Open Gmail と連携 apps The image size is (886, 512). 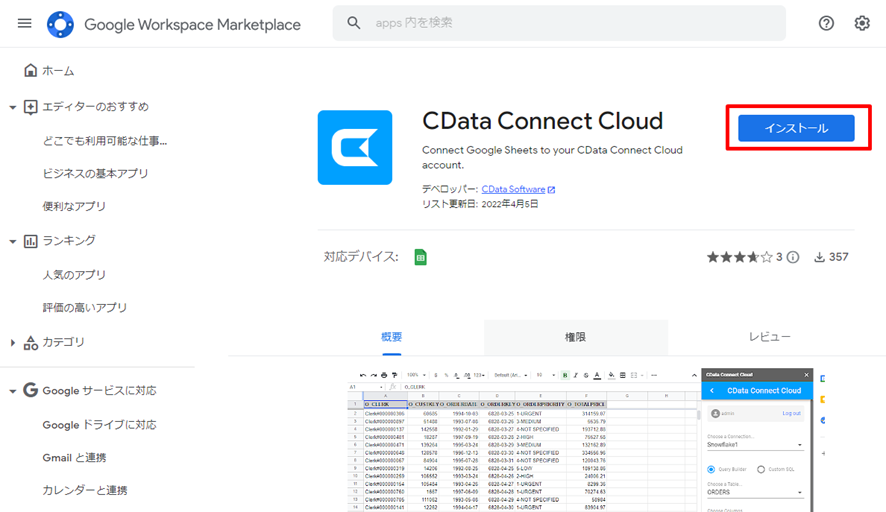(x=75, y=458)
